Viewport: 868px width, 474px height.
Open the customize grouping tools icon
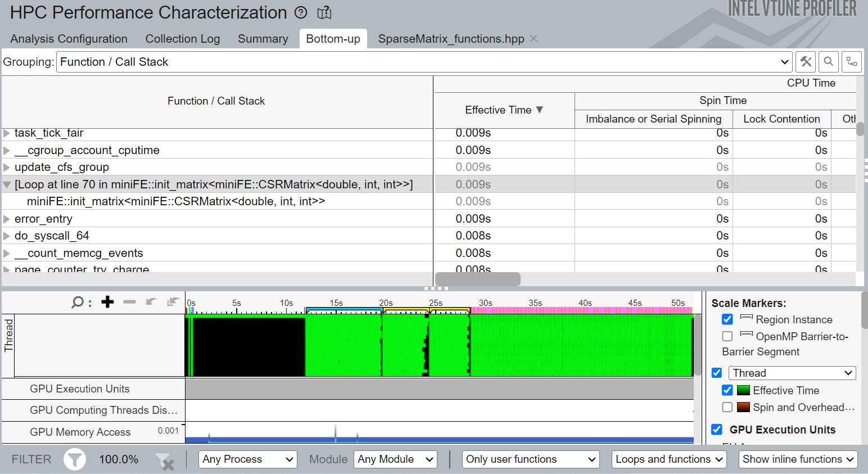[806, 62]
